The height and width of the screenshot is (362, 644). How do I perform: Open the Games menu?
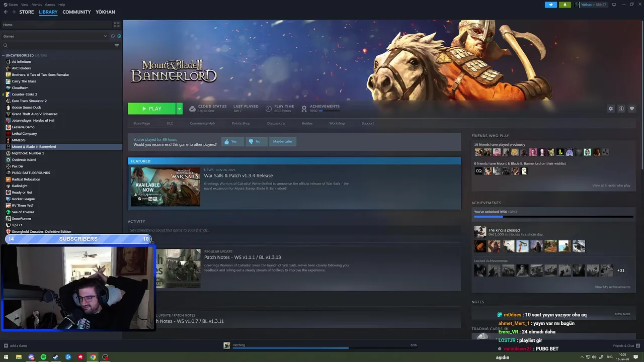point(50,5)
